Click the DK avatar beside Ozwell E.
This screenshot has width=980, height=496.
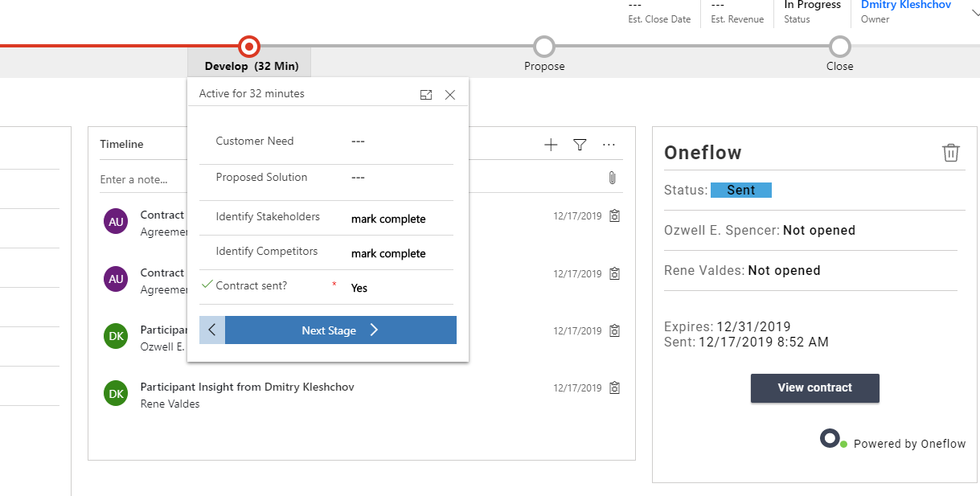[117, 336]
